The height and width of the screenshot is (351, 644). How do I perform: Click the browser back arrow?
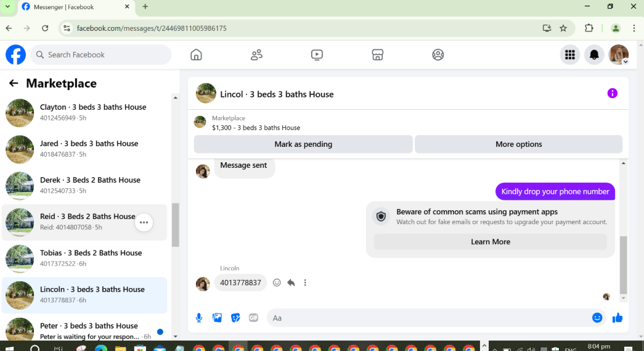click(x=9, y=28)
